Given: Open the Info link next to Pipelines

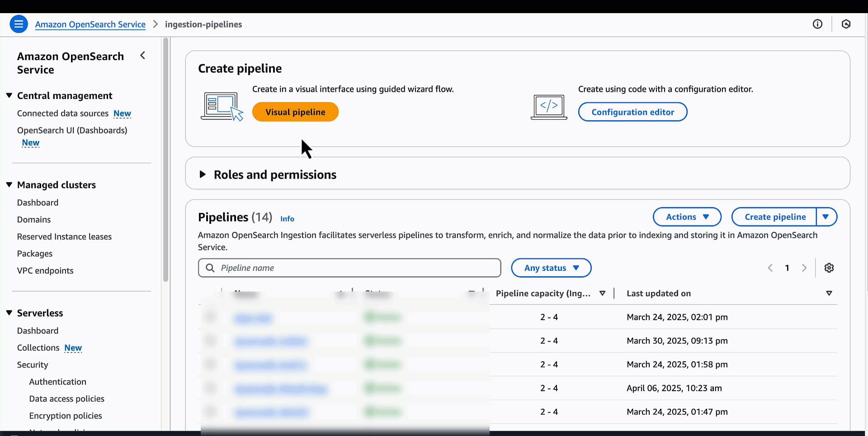Looking at the screenshot, I should (287, 219).
